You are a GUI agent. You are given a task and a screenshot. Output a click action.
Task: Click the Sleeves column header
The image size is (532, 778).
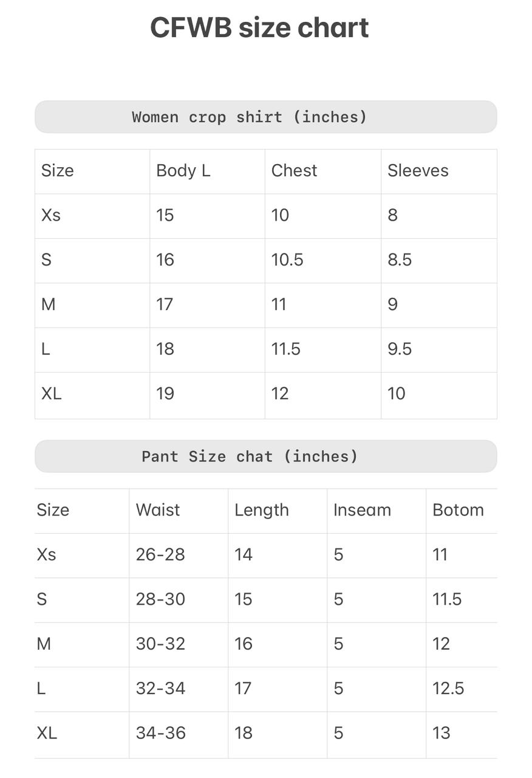(x=418, y=171)
